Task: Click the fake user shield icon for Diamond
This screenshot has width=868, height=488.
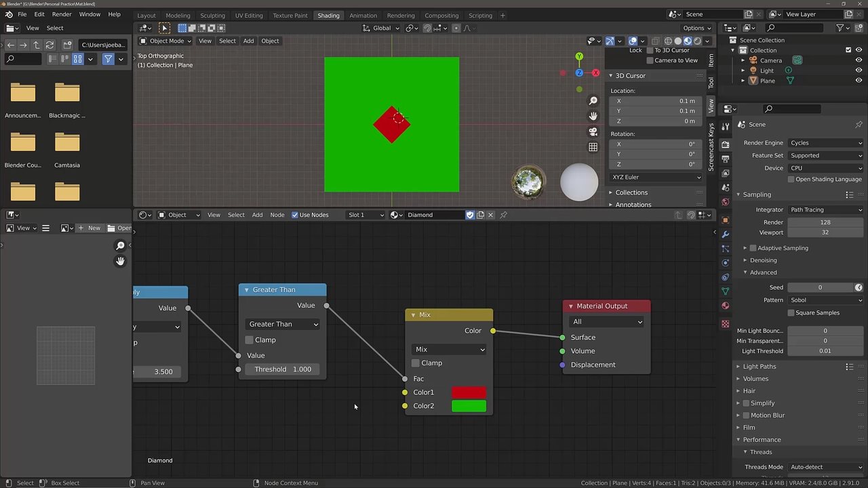Action: pyautogui.click(x=470, y=215)
